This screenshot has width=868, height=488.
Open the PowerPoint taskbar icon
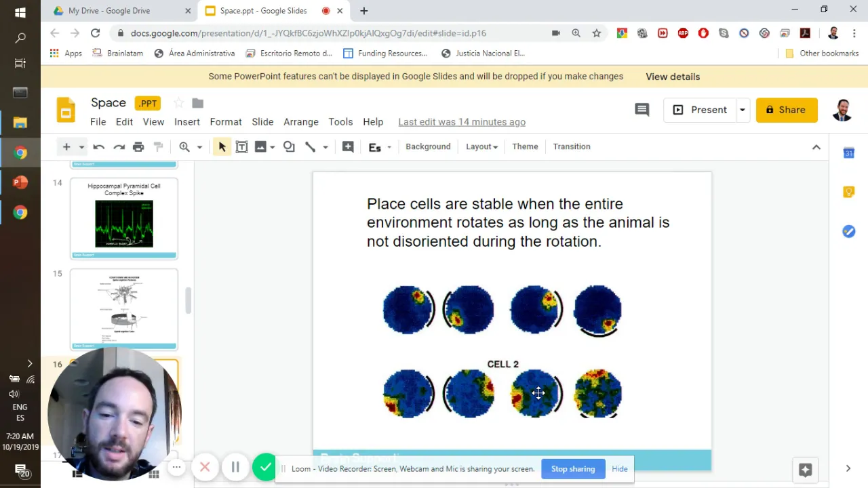click(20, 182)
